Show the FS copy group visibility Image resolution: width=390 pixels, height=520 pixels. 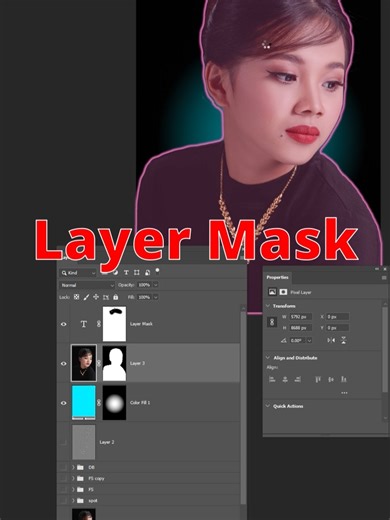pos(64,478)
